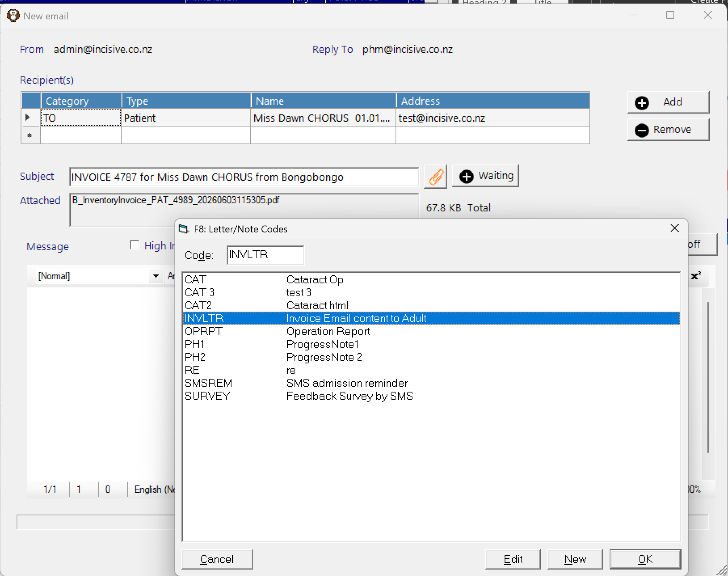Select the PH2 ProgressNote 2 row

431,357
